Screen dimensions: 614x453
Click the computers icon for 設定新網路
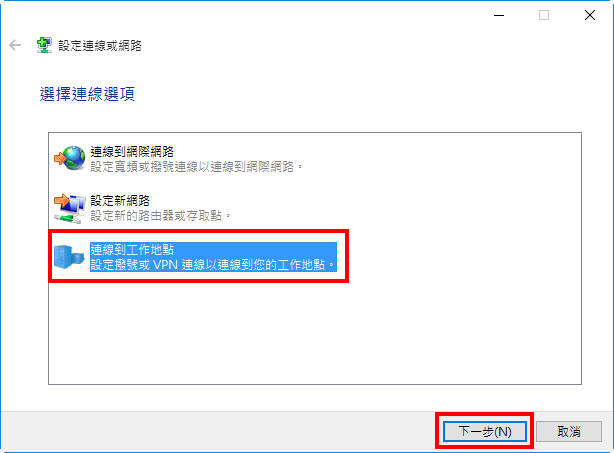[70, 208]
